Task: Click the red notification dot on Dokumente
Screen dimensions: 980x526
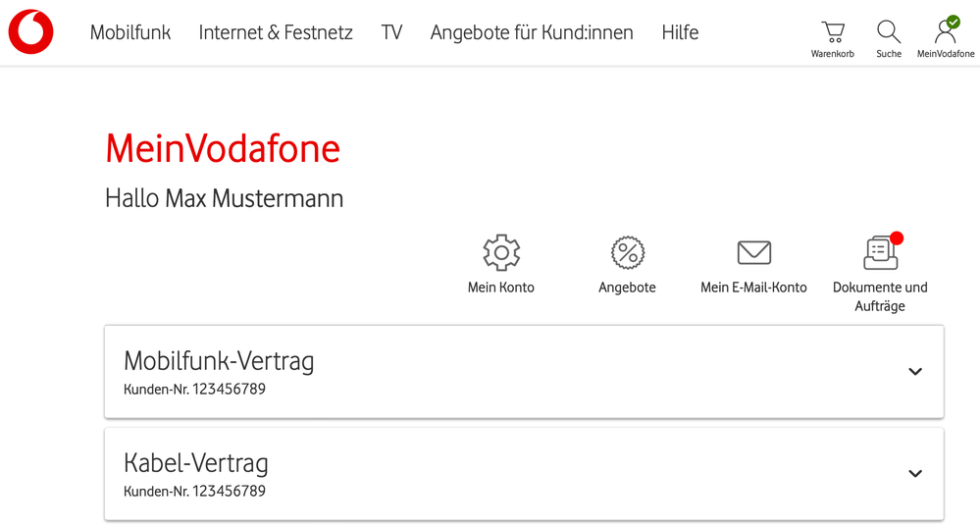Action: pyautogui.click(x=897, y=238)
